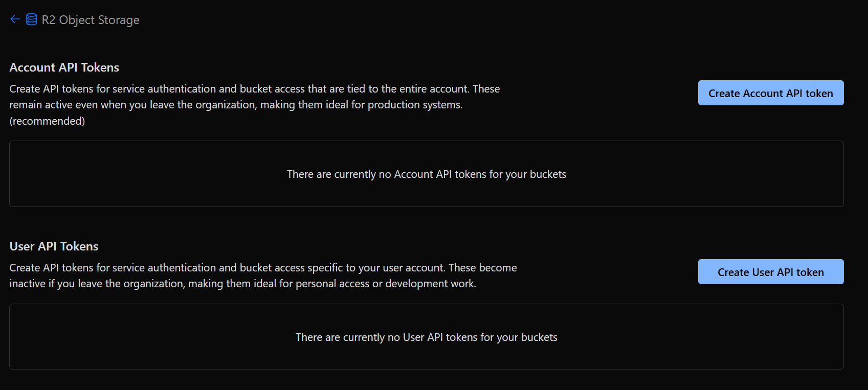Click the phrase "personal access or development work"
Image resolution: width=868 pixels, height=390 pixels.
pos(385,284)
